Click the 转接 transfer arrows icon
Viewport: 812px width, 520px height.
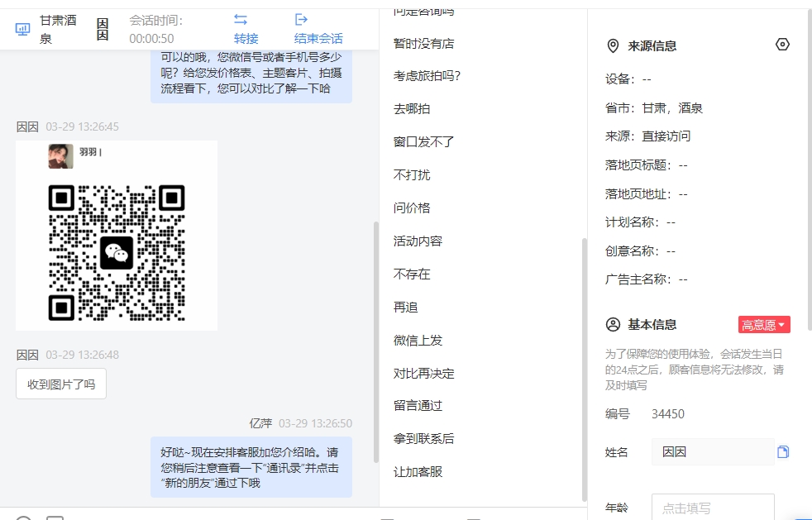point(241,20)
